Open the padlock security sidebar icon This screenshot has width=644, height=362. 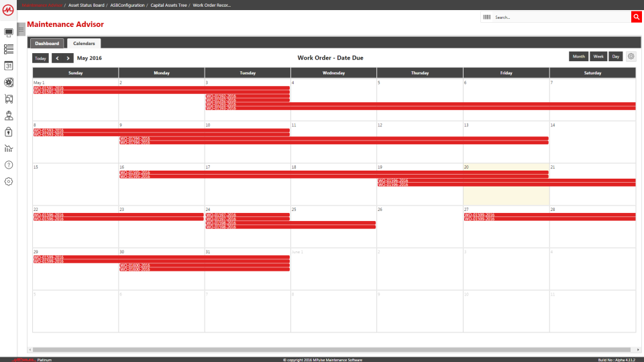[x=9, y=132]
